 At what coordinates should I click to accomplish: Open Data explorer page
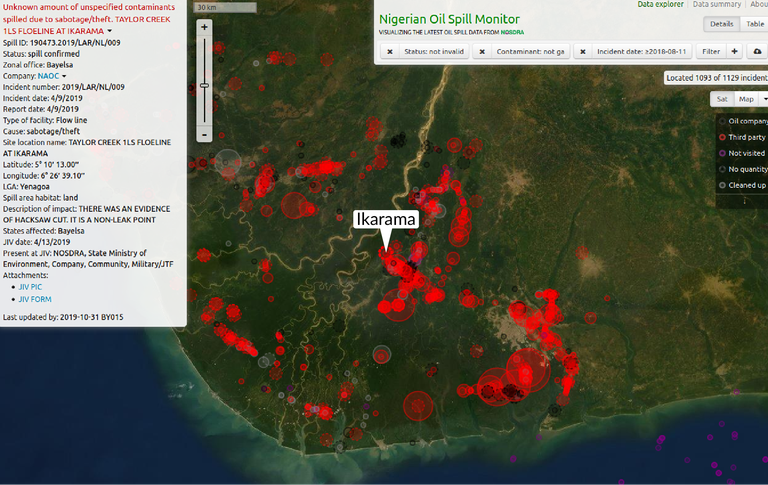[x=660, y=4]
